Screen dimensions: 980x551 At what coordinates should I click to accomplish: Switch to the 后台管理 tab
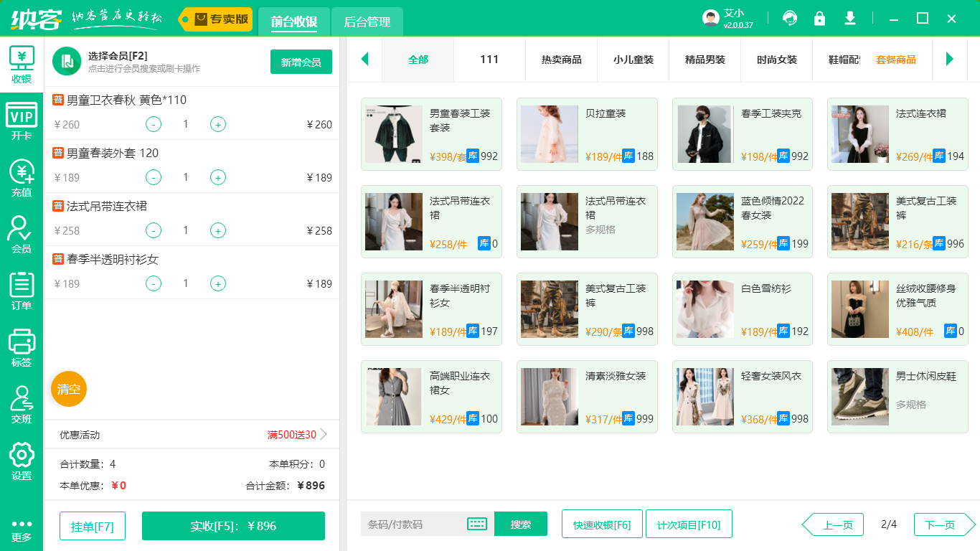[x=366, y=22]
